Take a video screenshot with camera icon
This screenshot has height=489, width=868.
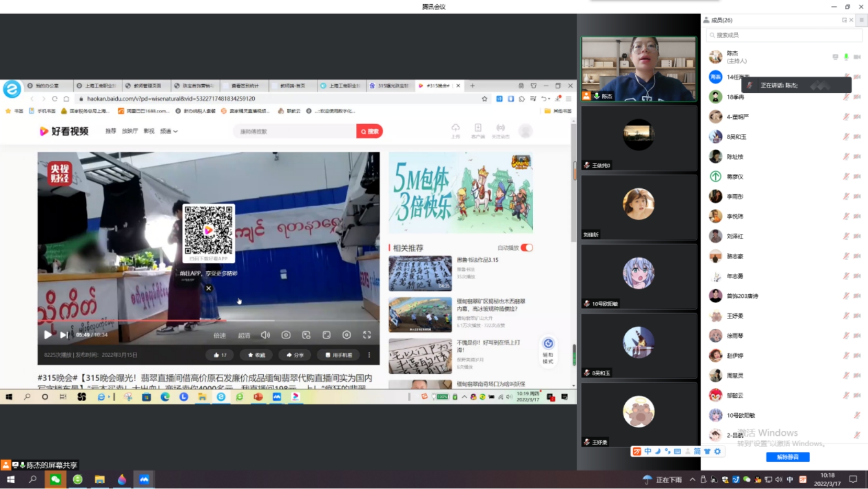pyautogui.click(x=286, y=335)
